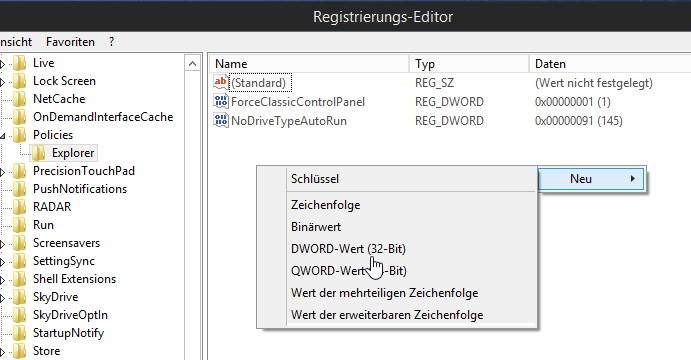The height and width of the screenshot is (360, 691).
Task: Click the Explorer folder icon
Action: click(38, 153)
